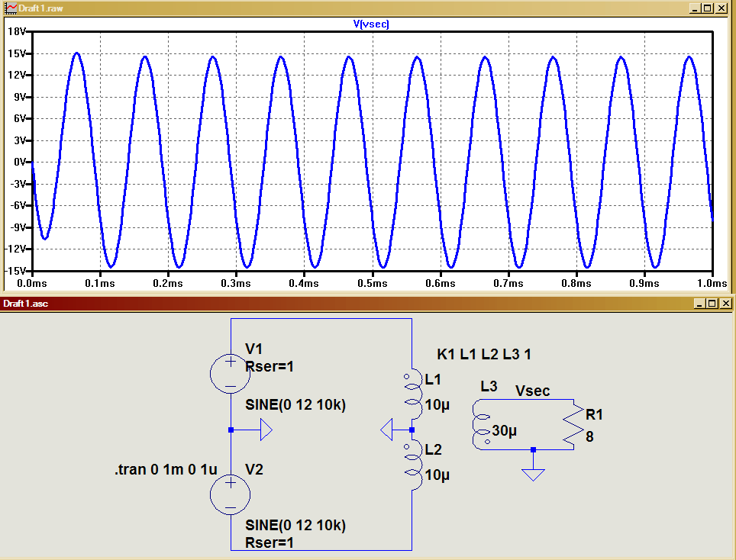The height and width of the screenshot is (560, 736).
Task: Click the V1 name label
Action: [253, 349]
